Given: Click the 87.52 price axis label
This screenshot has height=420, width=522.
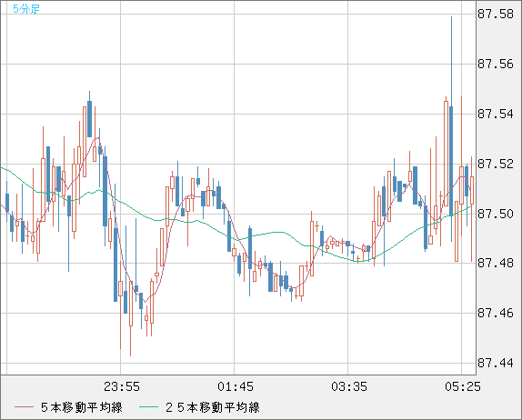Looking at the screenshot, I should coord(496,164).
